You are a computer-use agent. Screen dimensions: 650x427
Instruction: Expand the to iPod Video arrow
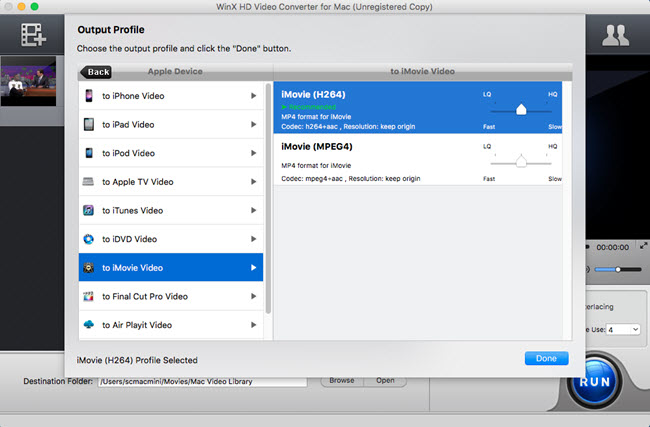(253, 153)
